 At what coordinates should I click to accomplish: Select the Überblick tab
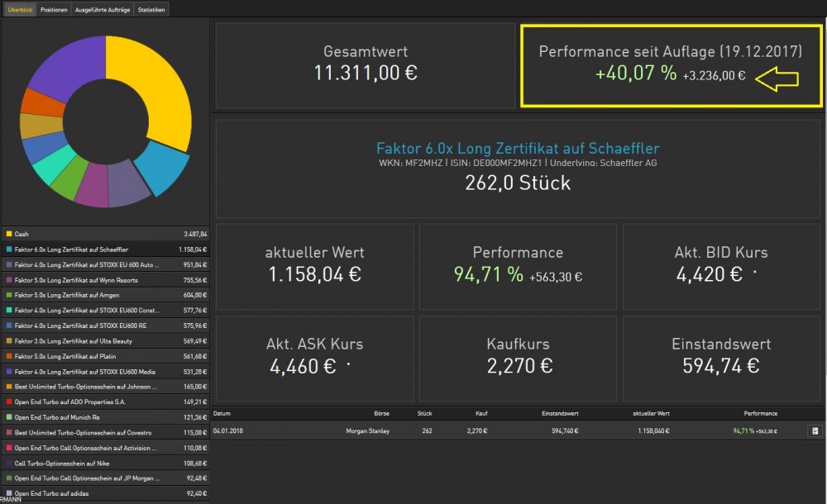click(x=19, y=10)
